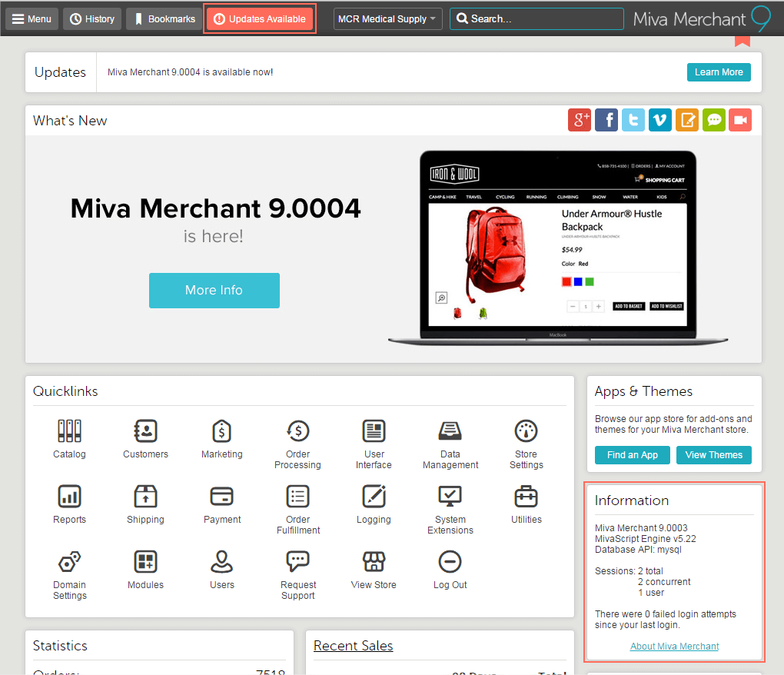Click the View Themes button

coord(713,455)
